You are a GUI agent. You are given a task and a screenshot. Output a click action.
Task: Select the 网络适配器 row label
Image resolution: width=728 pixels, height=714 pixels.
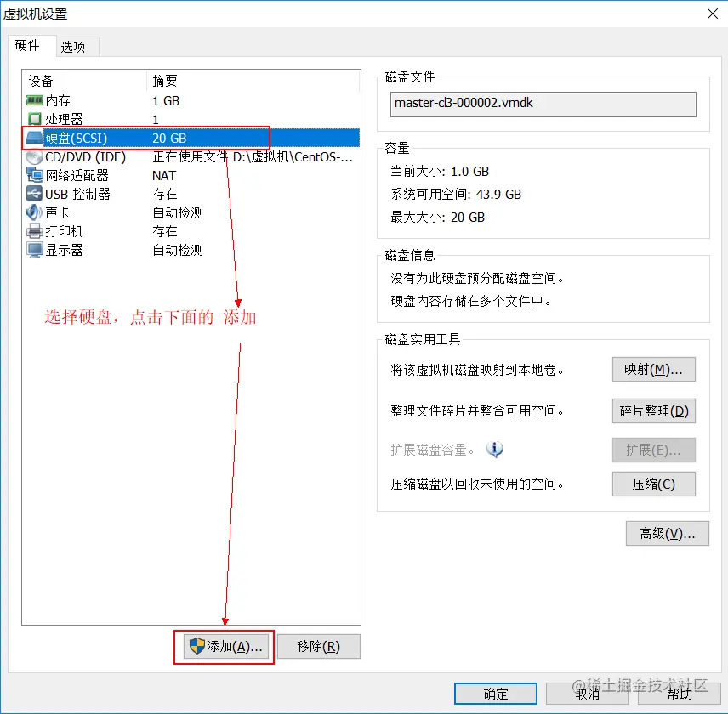tap(77, 175)
